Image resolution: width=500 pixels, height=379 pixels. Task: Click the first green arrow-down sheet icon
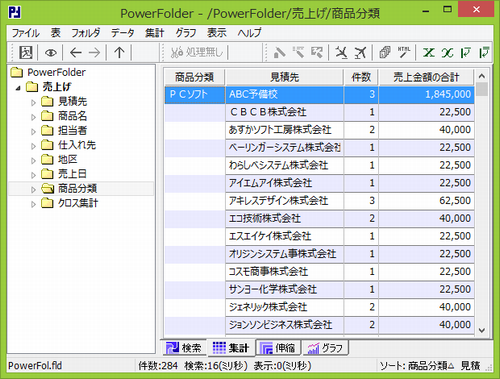pyautogui.click(x=465, y=52)
